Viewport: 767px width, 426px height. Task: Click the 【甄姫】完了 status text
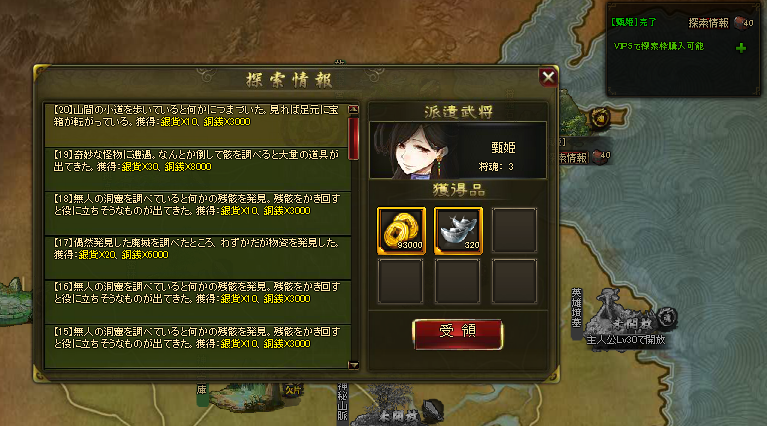[633, 22]
